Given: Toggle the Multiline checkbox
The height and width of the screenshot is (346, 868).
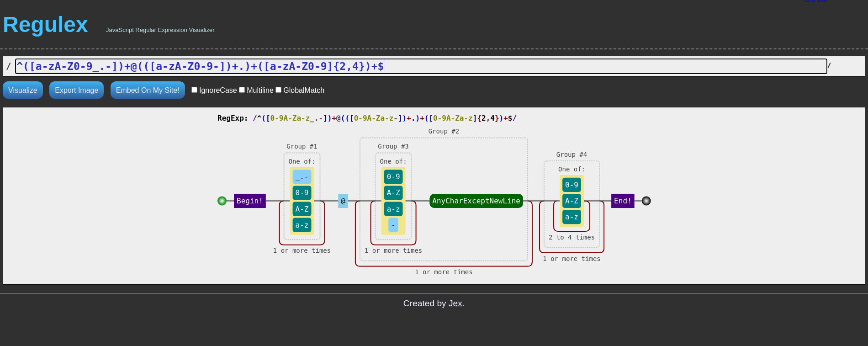Looking at the screenshot, I should pyautogui.click(x=242, y=90).
